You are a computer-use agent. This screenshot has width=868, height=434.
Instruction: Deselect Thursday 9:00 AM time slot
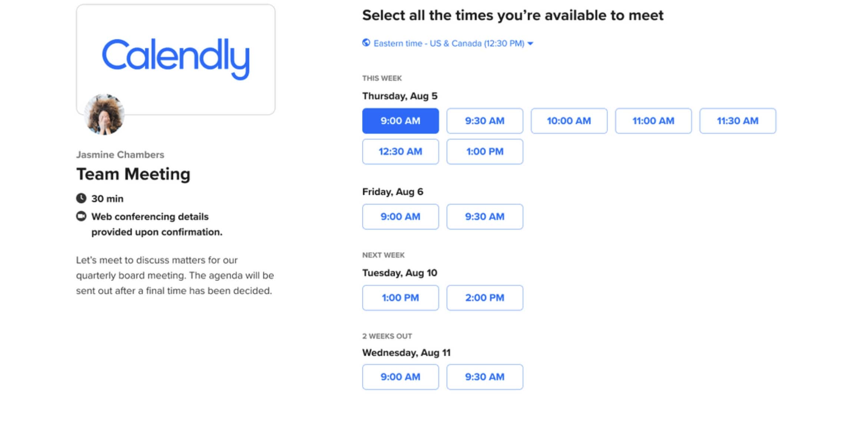(401, 121)
